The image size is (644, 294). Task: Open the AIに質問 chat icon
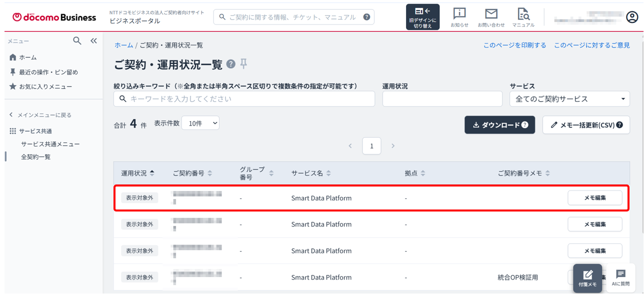(x=620, y=278)
